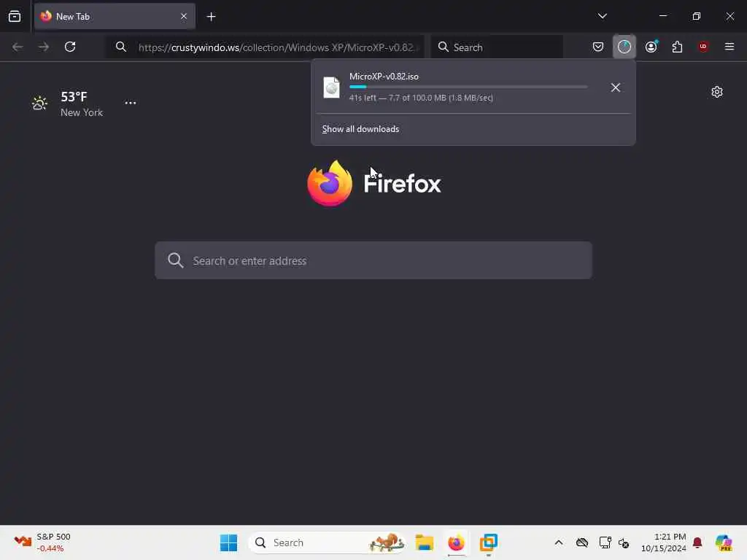The image size is (747, 560).
Task: Open the Windows Start menu
Action: click(x=228, y=542)
